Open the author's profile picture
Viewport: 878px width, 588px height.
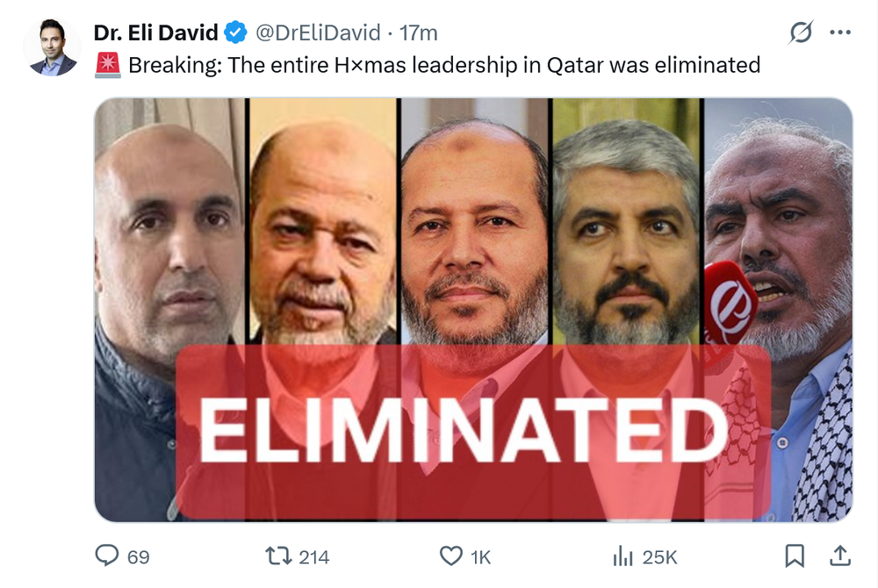[53, 47]
